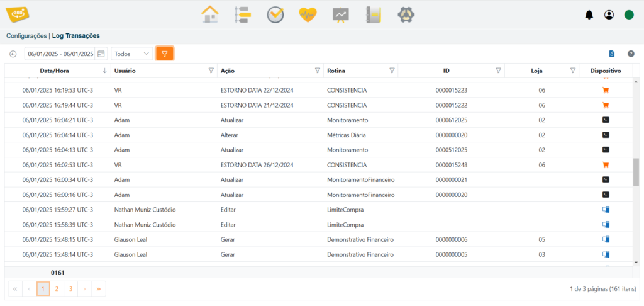Click terminal icon for ID 0000000021
The image size is (644, 306).
point(606,179)
